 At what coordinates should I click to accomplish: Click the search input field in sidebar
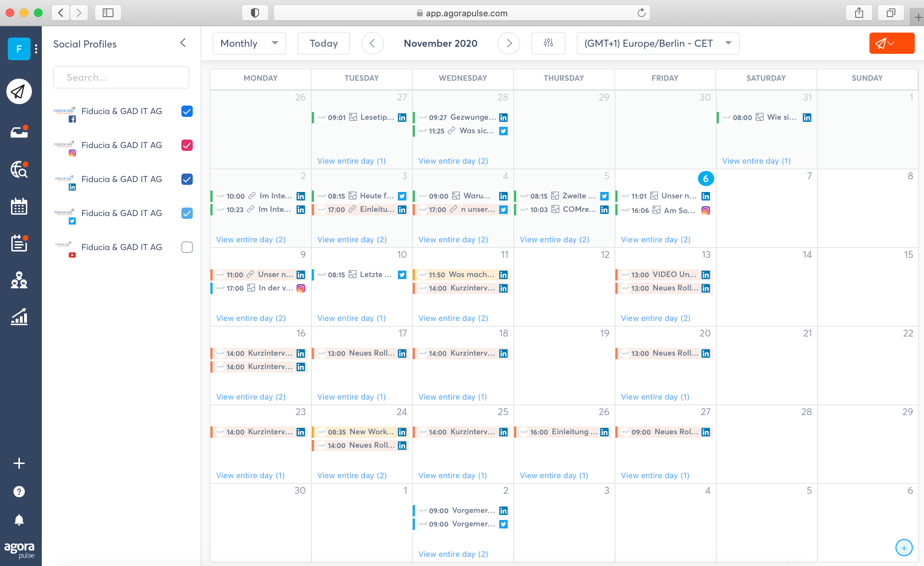pyautogui.click(x=121, y=77)
